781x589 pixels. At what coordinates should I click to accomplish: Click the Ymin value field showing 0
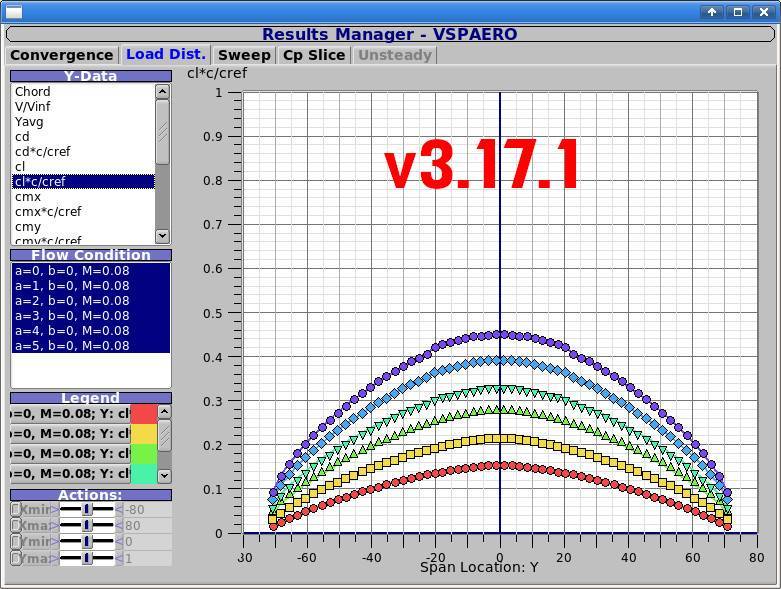pyautogui.click(x=147, y=542)
